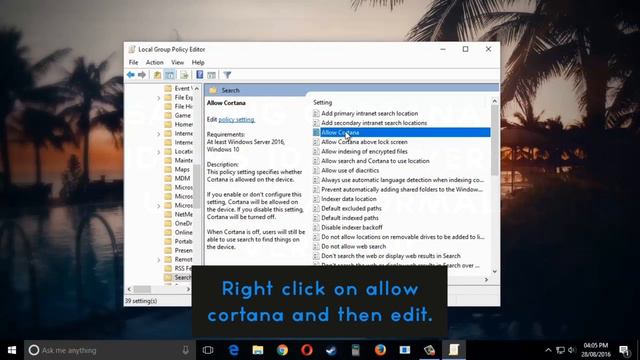Expand the File Ex... tree node arrow
Viewport: 640px width, 360px height.
159,98
